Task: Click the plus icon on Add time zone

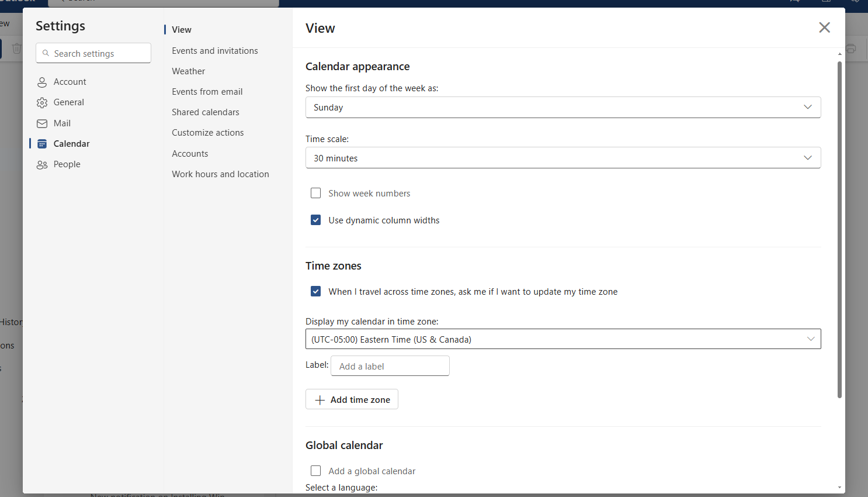Action: click(x=320, y=400)
